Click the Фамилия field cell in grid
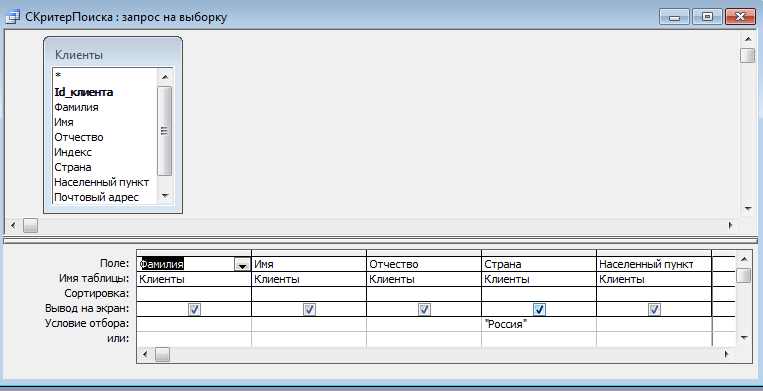 click(x=194, y=264)
